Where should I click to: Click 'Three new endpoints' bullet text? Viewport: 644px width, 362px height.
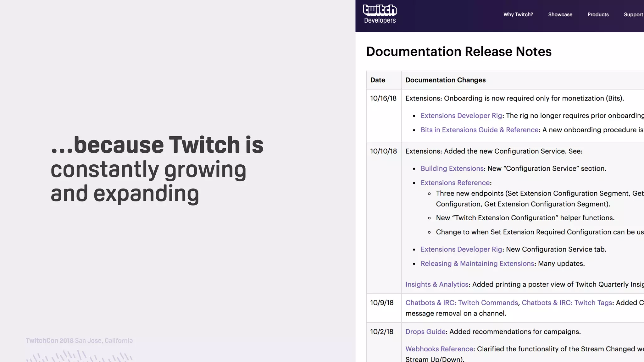(x=540, y=199)
